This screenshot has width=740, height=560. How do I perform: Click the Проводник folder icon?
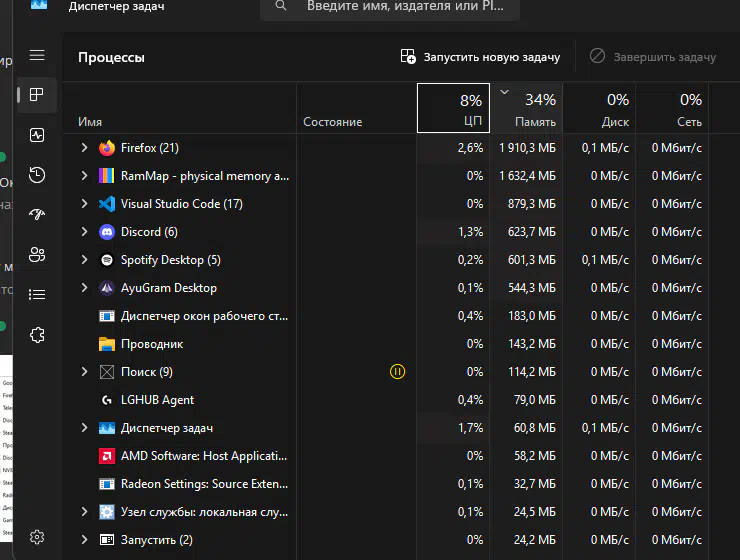[x=107, y=344]
